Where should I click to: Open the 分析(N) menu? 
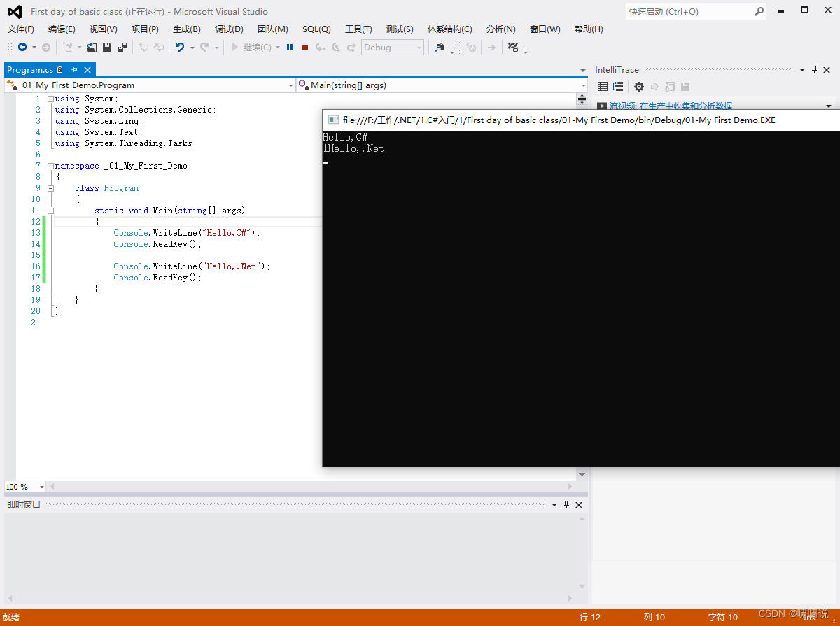[x=500, y=29]
